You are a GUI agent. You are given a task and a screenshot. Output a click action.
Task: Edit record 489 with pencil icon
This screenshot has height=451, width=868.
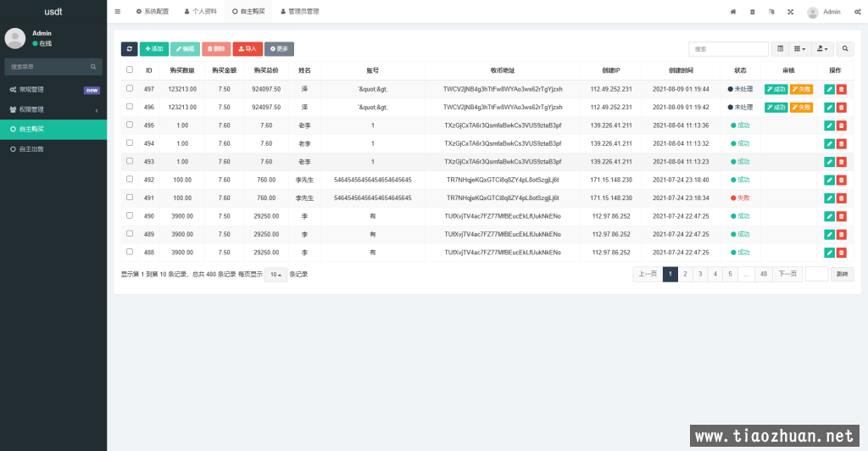coord(829,235)
